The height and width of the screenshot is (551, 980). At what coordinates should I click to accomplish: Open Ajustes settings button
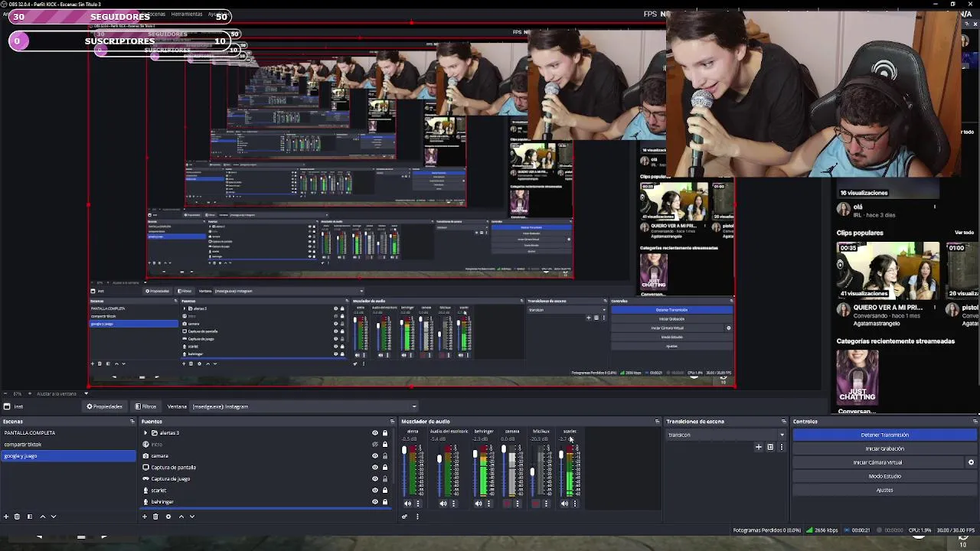pos(884,490)
